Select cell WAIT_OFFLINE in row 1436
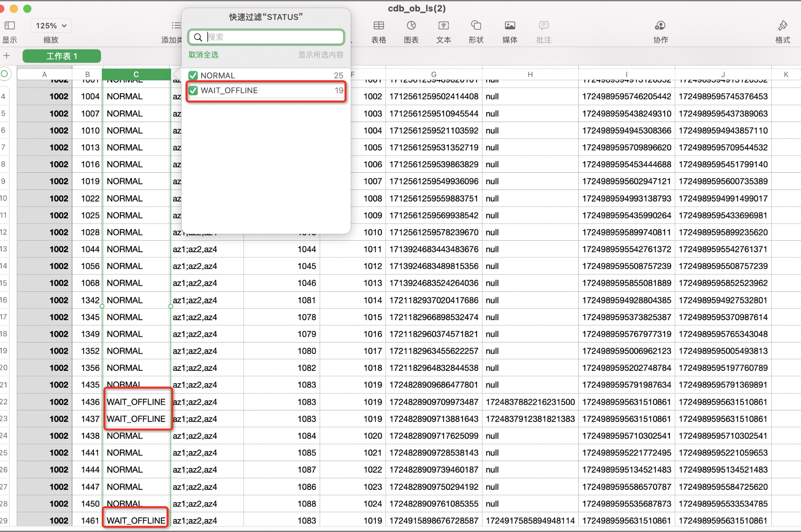The height and width of the screenshot is (532, 801). [136, 402]
